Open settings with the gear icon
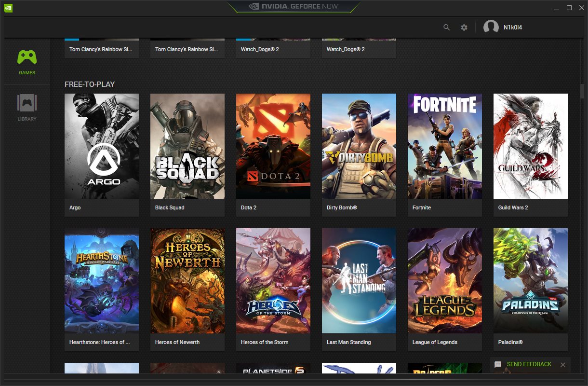588x386 pixels. coord(464,28)
